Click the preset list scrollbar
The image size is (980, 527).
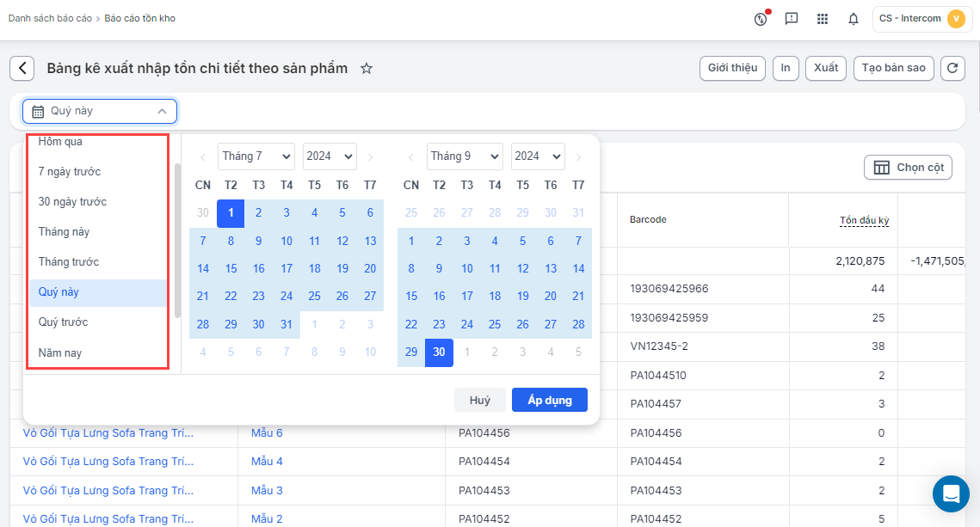point(178,241)
